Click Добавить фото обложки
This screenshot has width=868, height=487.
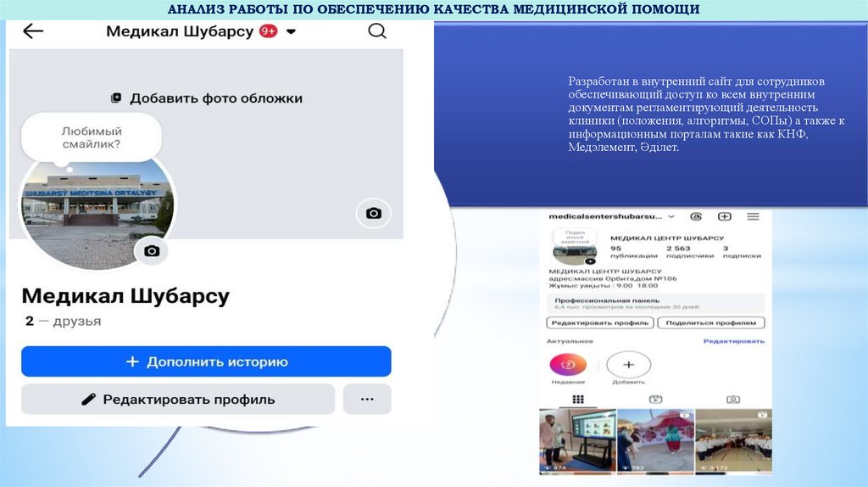click(207, 98)
